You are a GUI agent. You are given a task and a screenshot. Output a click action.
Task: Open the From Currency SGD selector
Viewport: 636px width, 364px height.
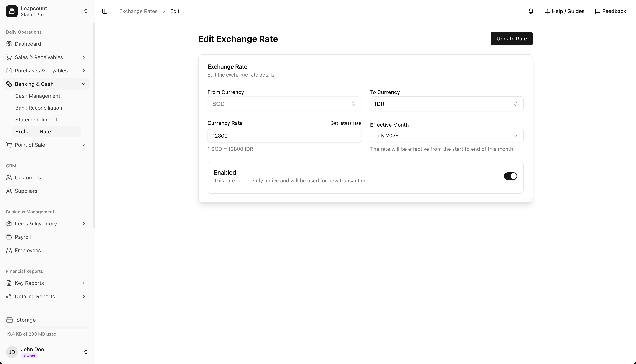(x=284, y=104)
